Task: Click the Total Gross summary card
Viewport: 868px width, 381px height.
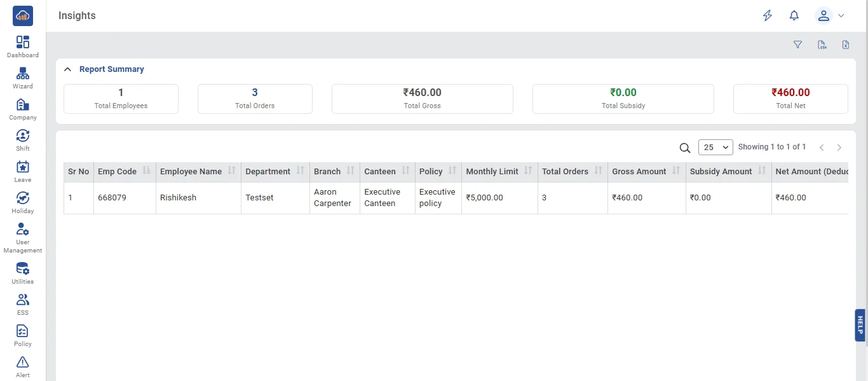Action: click(423, 99)
